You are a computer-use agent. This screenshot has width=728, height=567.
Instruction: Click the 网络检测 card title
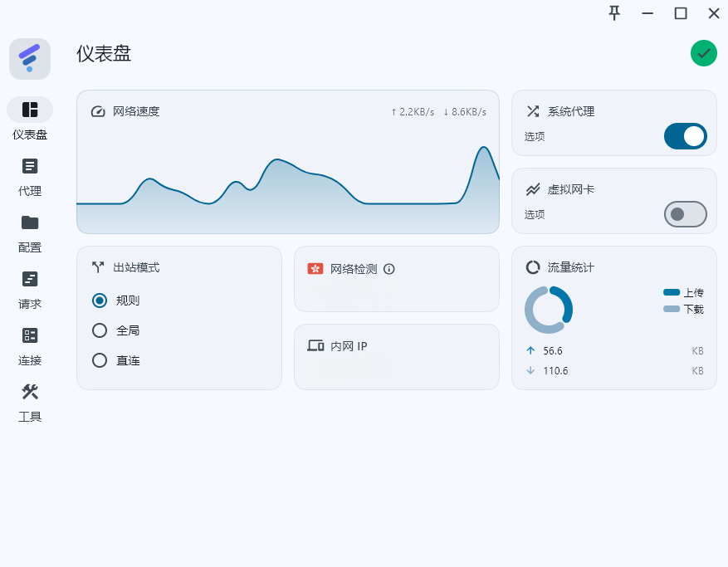coord(354,269)
